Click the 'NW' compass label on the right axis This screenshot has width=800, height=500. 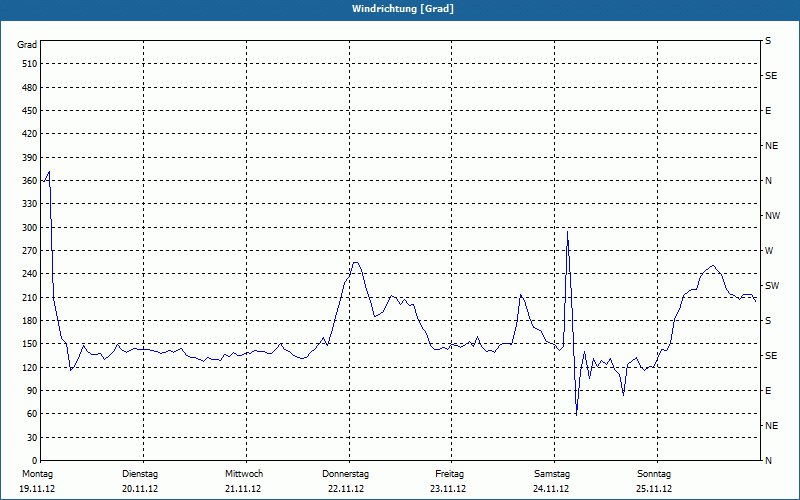point(772,216)
